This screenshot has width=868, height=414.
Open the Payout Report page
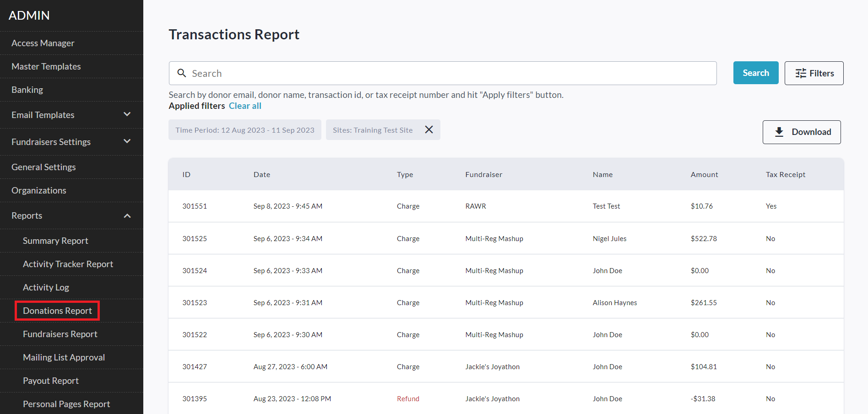point(51,381)
